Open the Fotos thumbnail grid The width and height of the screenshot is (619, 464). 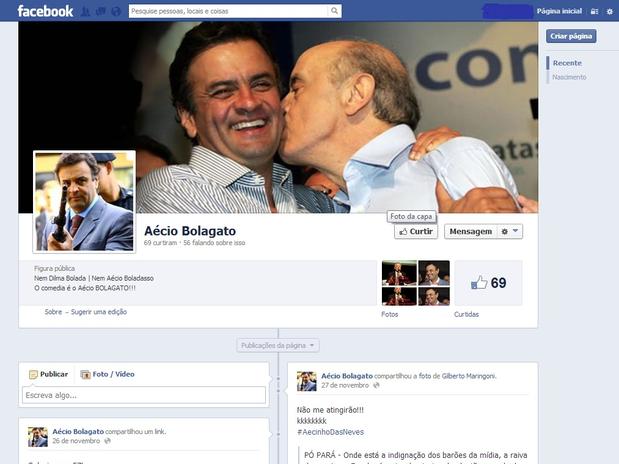(415, 283)
